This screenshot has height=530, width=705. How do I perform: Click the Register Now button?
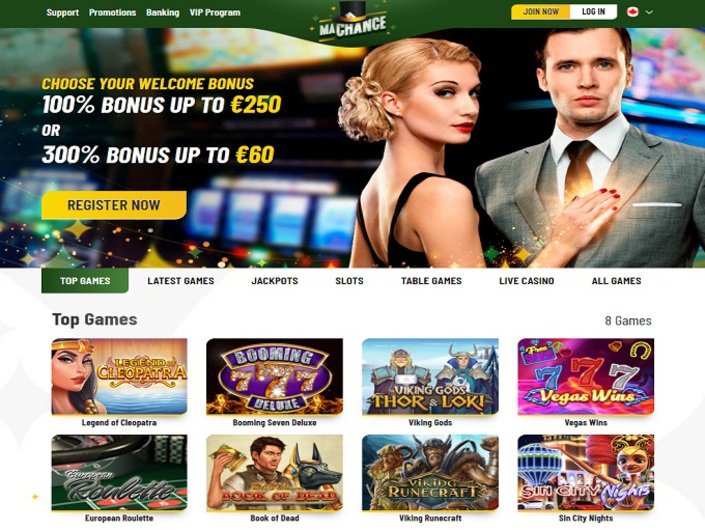click(114, 205)
